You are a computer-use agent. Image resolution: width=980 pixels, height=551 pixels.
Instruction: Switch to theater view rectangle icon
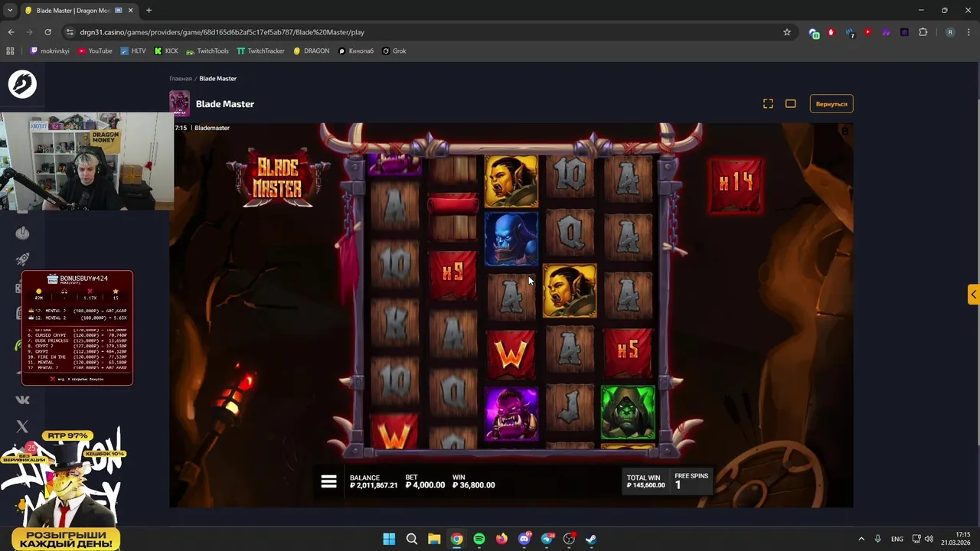click(x=790, y=103)
